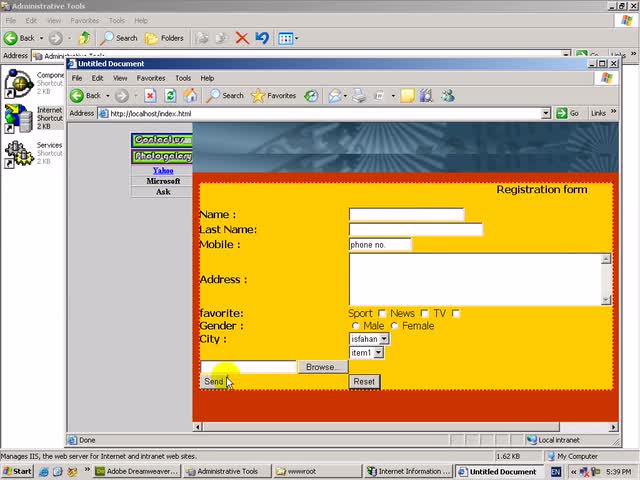The height and width of the screenshot is (480, 640).
Task: Open Search in the Untitled Document toolbar
Action: [225, 96]
